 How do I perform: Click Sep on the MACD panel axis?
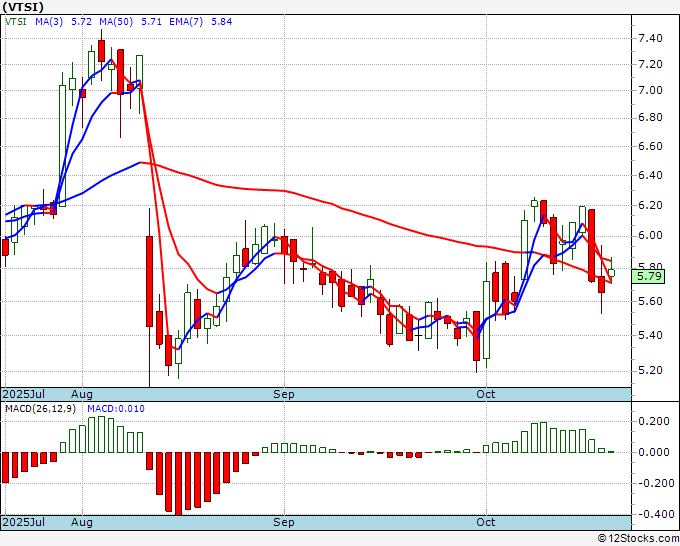284,522
